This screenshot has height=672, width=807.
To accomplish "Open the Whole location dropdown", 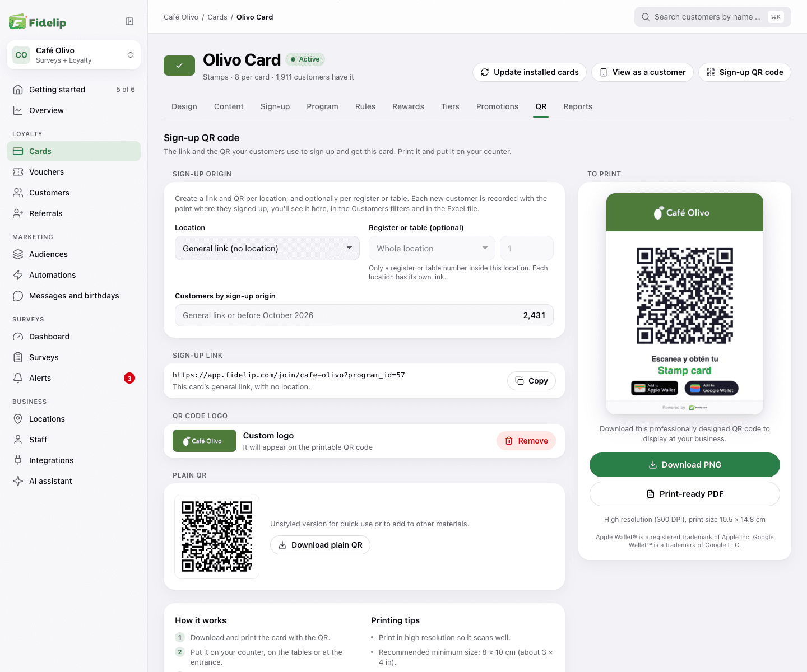I will click(x=432, y=248).
